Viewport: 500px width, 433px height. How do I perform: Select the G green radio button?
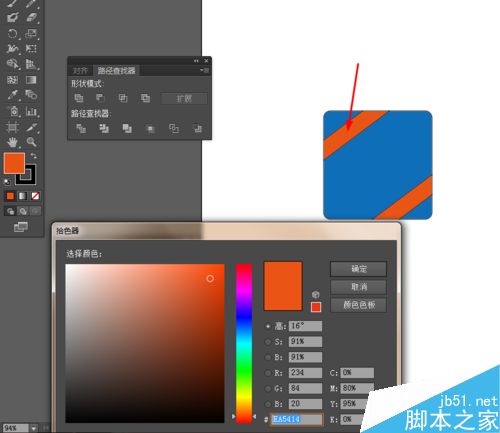[268, 388]
